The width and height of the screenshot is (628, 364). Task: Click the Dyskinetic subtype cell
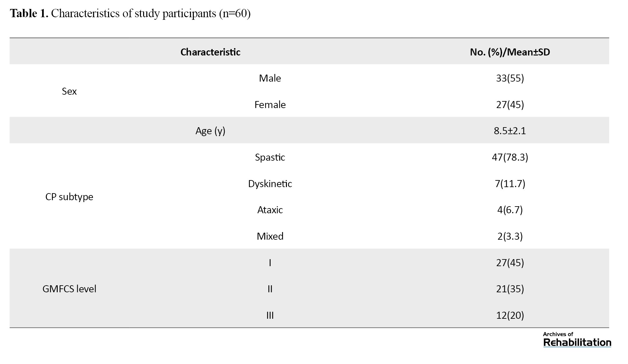point(270,184)
